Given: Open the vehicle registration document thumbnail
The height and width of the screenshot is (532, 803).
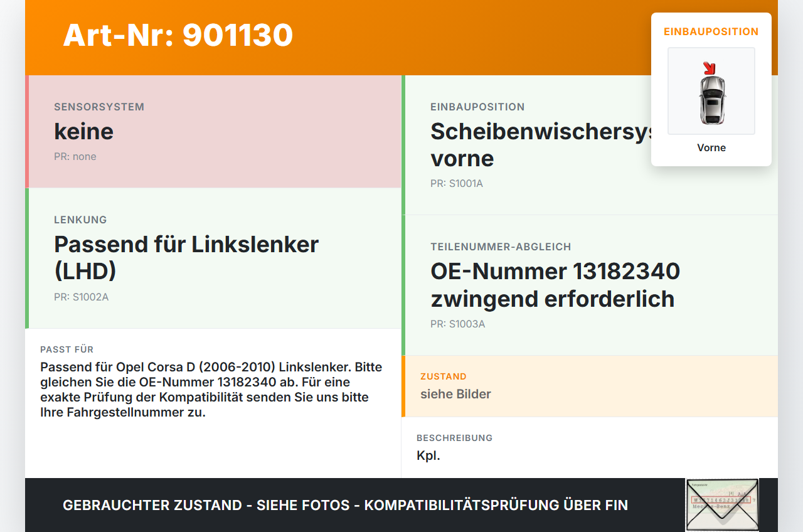Looking at the screenshot, I should pos(722,505).
